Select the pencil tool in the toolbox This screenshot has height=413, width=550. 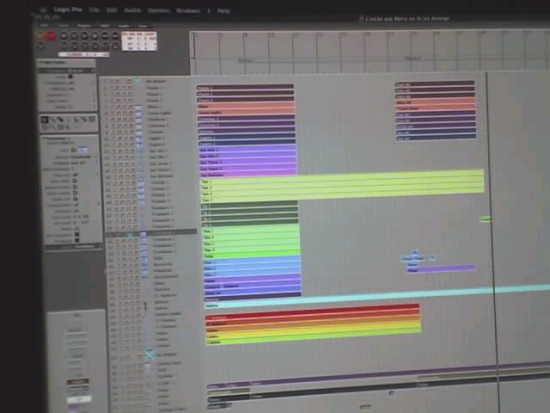(53, 120)
